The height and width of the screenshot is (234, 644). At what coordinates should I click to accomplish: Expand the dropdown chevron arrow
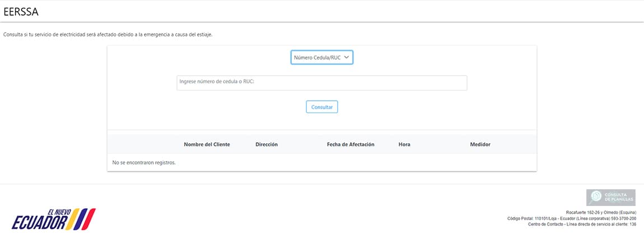(347, 57)
